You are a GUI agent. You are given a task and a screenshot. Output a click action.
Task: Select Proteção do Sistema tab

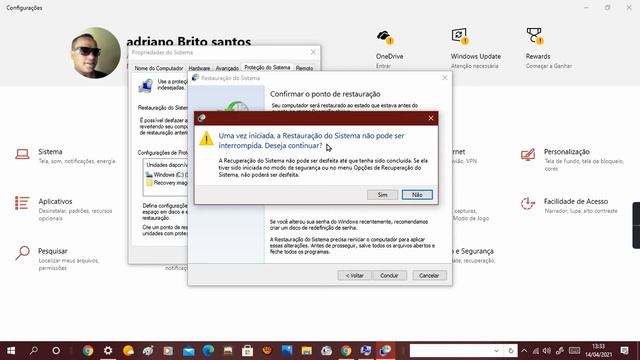[x=267, y=67]
